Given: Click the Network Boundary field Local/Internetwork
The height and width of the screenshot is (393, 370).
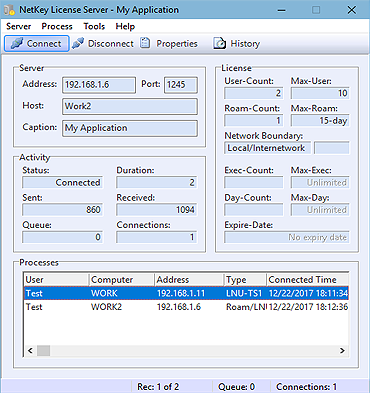Looking at the screenshot, I should 267,148.
